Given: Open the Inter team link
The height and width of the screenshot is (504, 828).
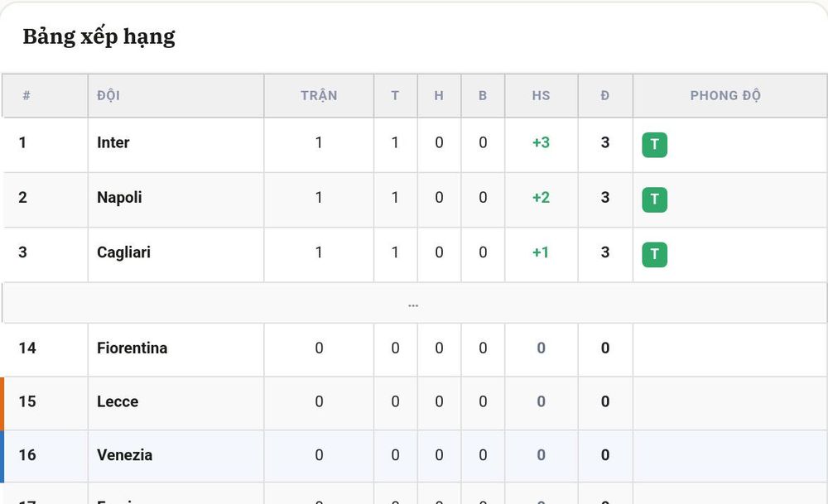Looking at the screenshot, I should [113, 142].
